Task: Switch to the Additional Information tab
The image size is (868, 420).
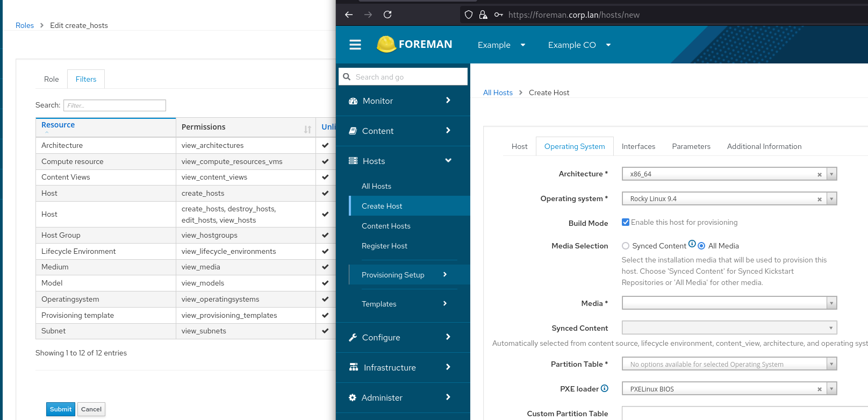Action: point(764,146)
